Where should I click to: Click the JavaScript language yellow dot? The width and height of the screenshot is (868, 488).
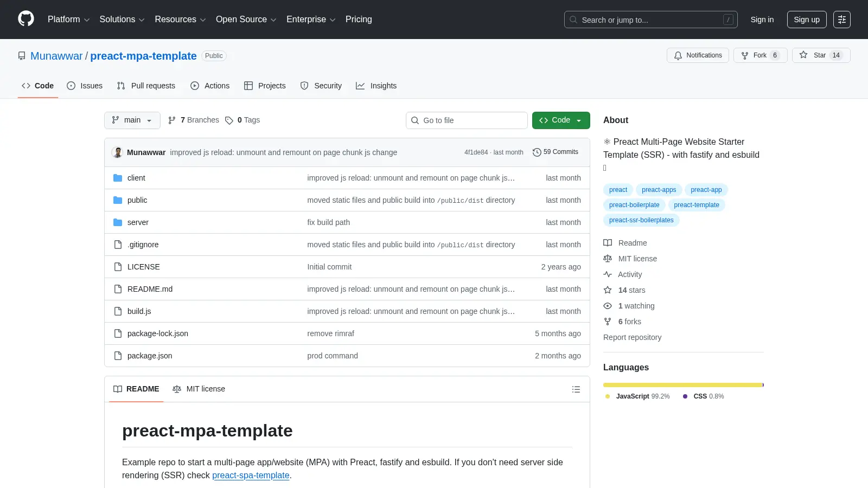pyautogui.click(x=608, y=396)
